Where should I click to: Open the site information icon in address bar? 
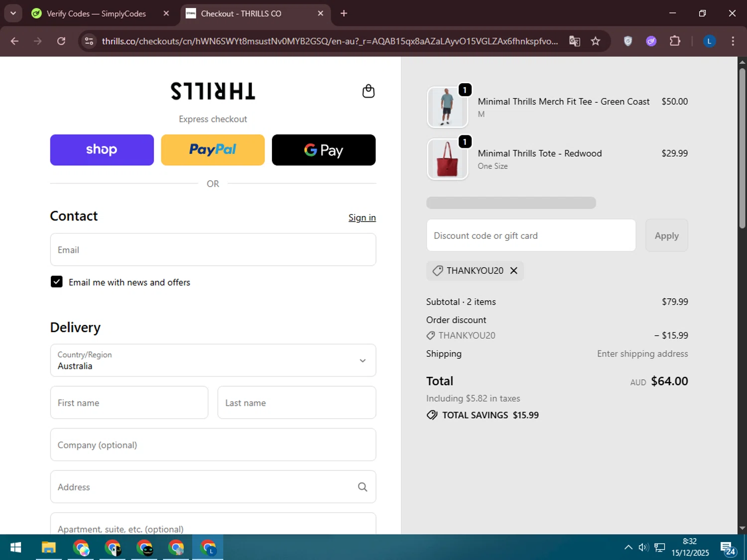tap(89, 41)
